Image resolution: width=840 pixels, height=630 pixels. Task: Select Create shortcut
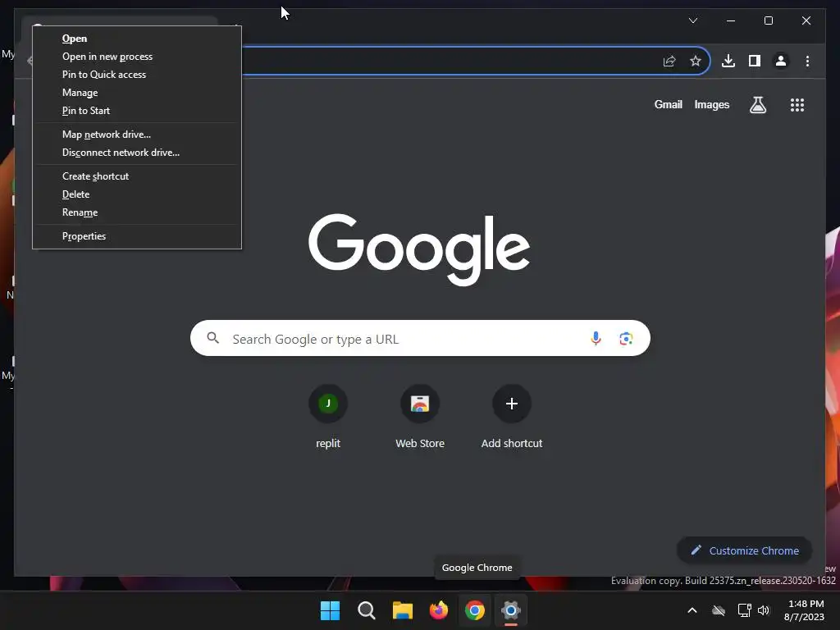coord(137,176)
